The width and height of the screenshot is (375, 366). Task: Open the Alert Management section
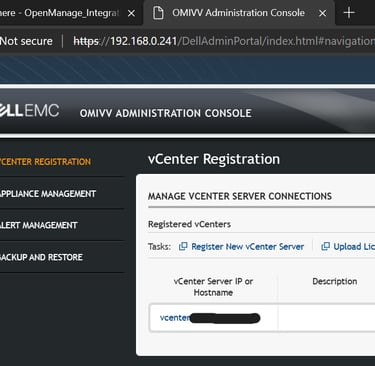point(39,225)
